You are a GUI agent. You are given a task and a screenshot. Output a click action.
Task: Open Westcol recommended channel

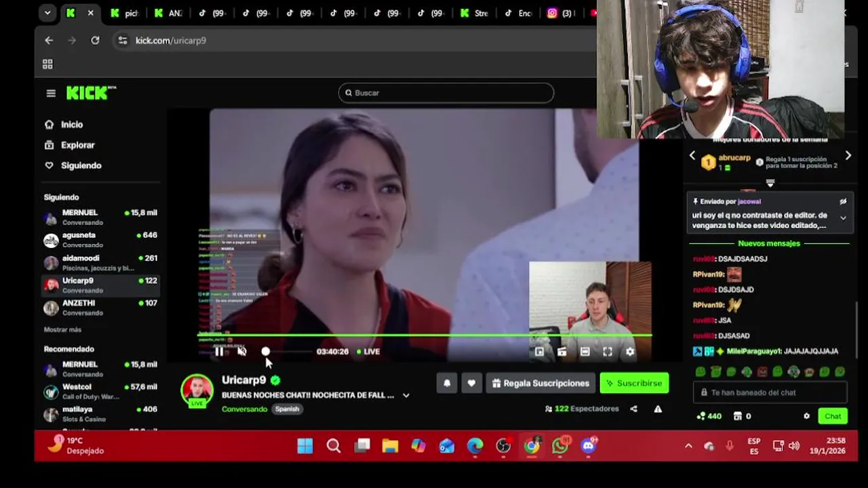[100, 391]
